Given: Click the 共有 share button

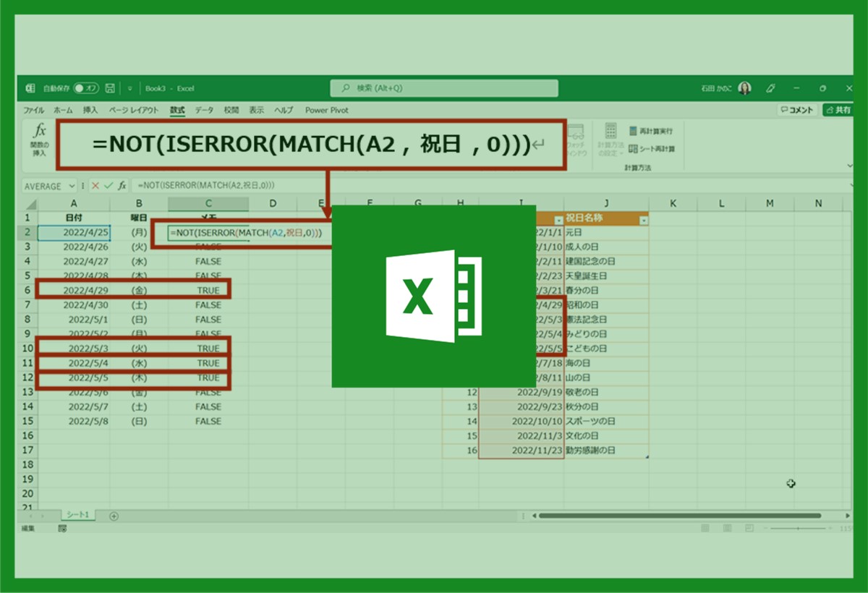Looking at the screenshot, I should tap(839, 111).
